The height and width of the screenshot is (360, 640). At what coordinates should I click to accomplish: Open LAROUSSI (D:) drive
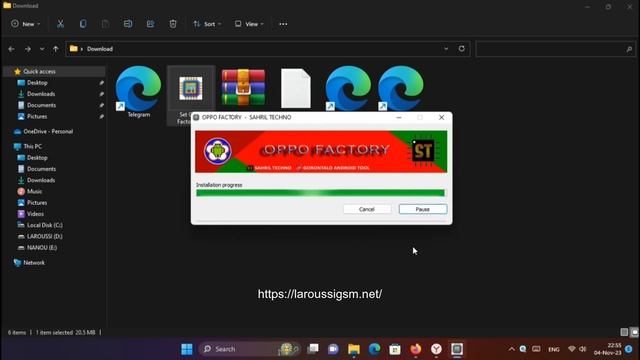pos(44,236)
